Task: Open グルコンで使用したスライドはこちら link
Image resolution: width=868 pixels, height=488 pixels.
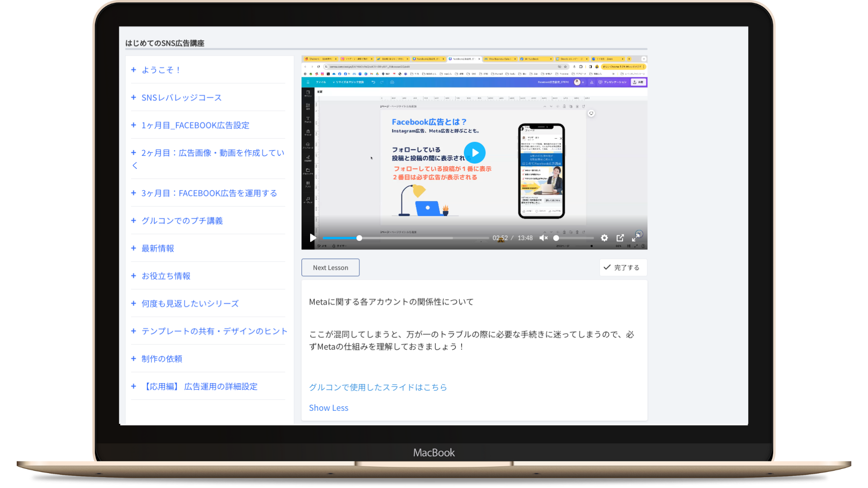Action: (378, 387)
